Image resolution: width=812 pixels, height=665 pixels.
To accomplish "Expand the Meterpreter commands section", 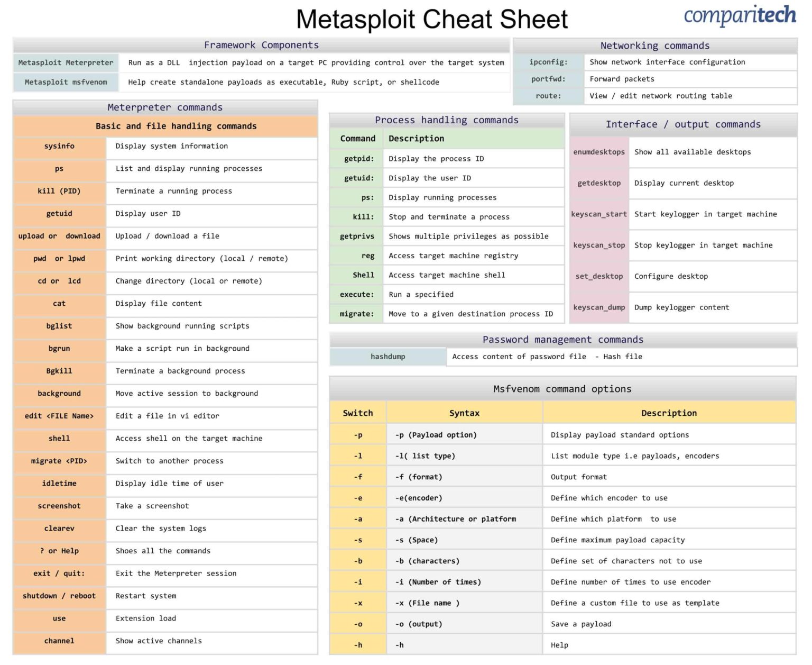I will [x=164, y=107].
